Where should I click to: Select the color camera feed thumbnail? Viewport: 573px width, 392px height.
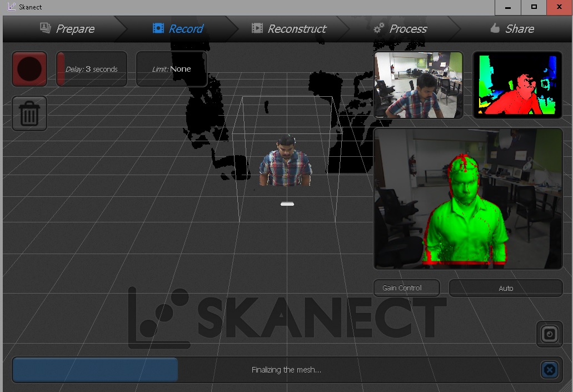click(x=418, y=85)
